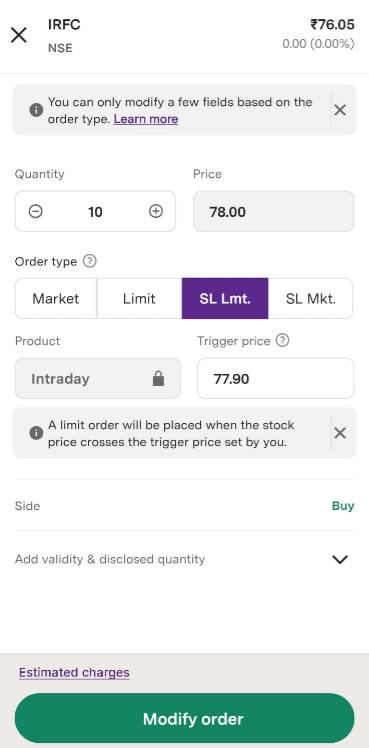Click the Quantity value field
The image size is (369, 748).
coord(95,211)
